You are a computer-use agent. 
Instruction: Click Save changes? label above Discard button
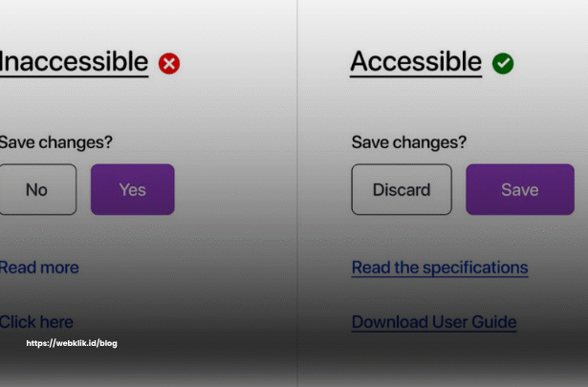(x=409, y=142)
